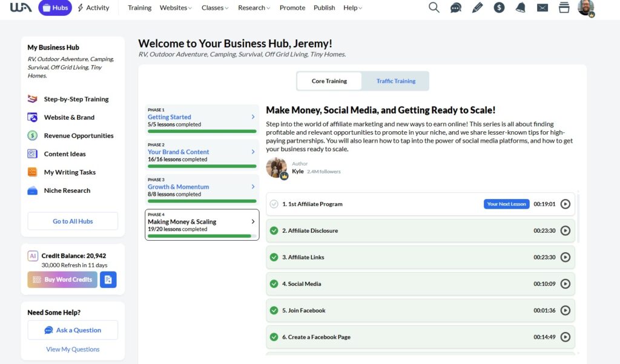This screenshot has width=620, height=364.
Task: Expand Phase 2 Your Brand & Content chevron
Action: point(253,152)
